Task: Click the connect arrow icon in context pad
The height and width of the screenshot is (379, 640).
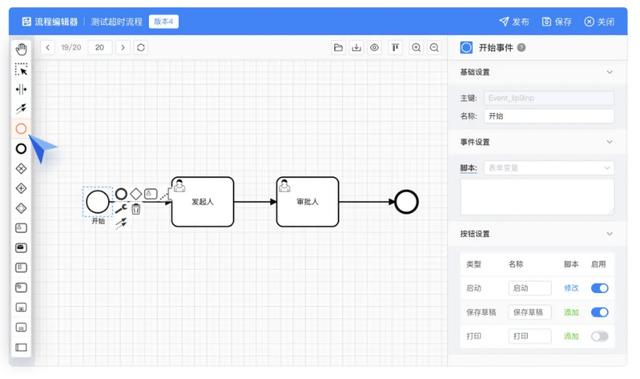Action: [x=121, y=223]
